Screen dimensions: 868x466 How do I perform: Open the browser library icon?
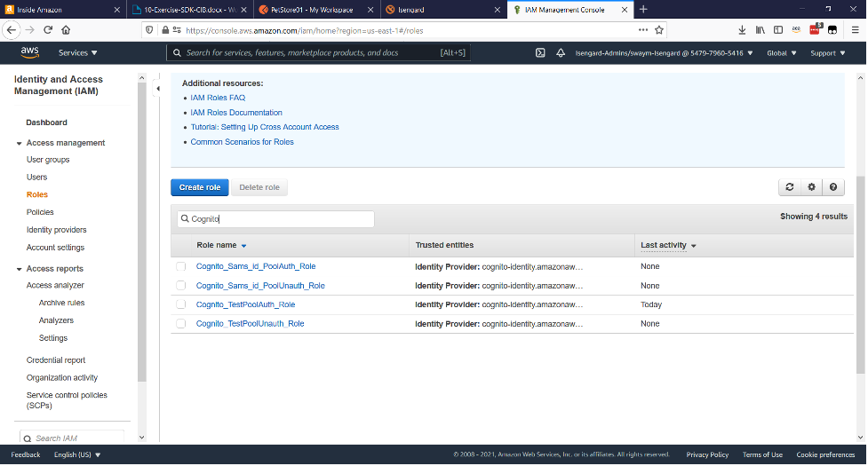[x=760, y=30]
